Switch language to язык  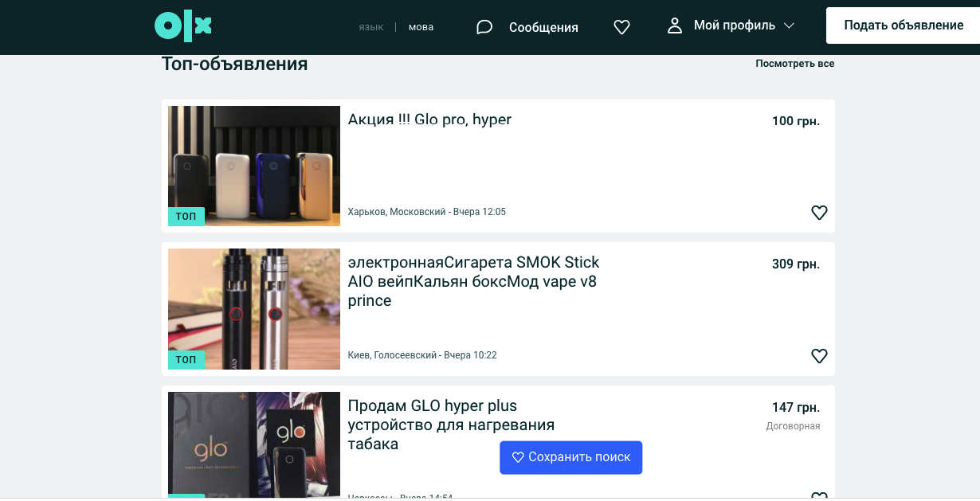point(371,27)
